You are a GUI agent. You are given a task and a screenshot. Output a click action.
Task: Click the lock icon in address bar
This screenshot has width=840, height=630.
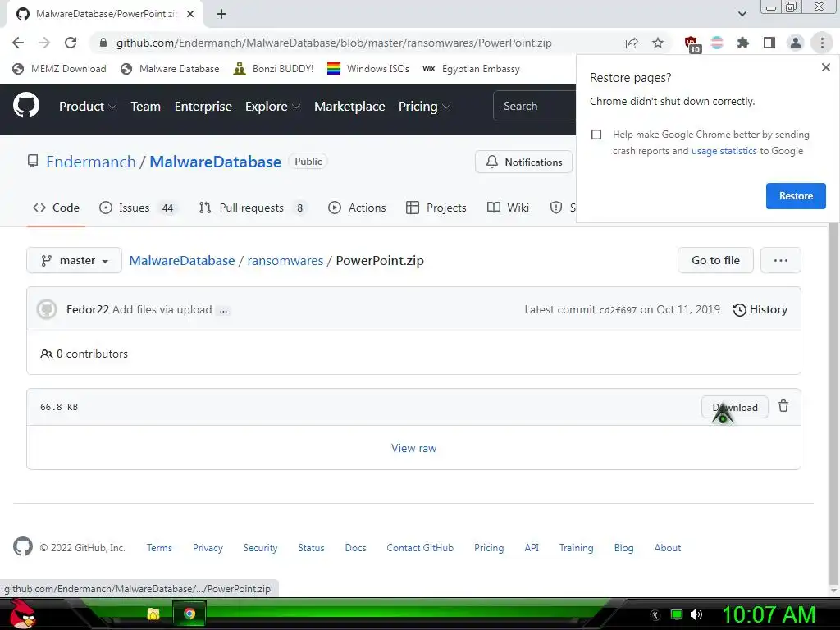[x=103, y=43]
